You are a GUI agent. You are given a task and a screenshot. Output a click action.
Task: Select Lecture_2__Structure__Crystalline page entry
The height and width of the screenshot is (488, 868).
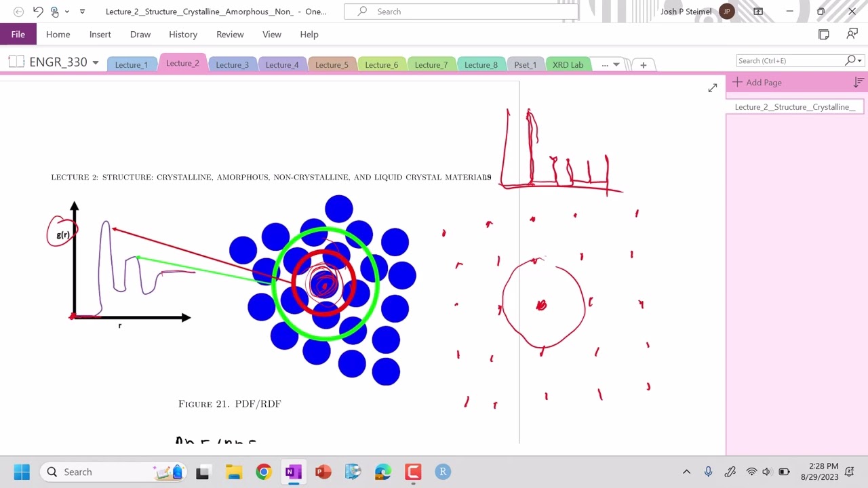795,107
